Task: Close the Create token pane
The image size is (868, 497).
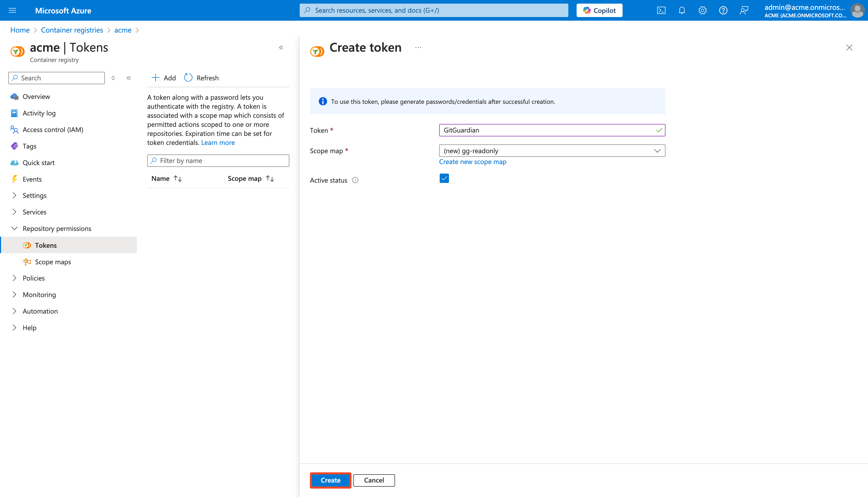Action: coord(849,48)
